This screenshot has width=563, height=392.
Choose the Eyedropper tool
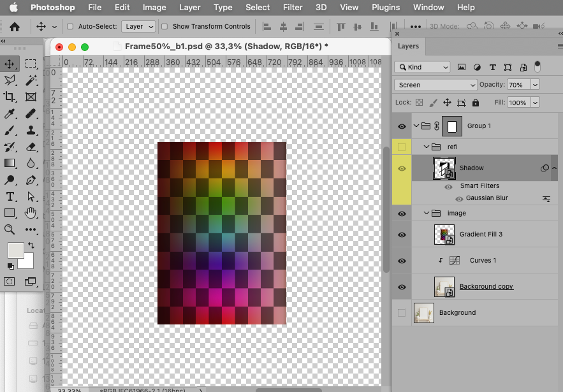[x=8, y=114]
